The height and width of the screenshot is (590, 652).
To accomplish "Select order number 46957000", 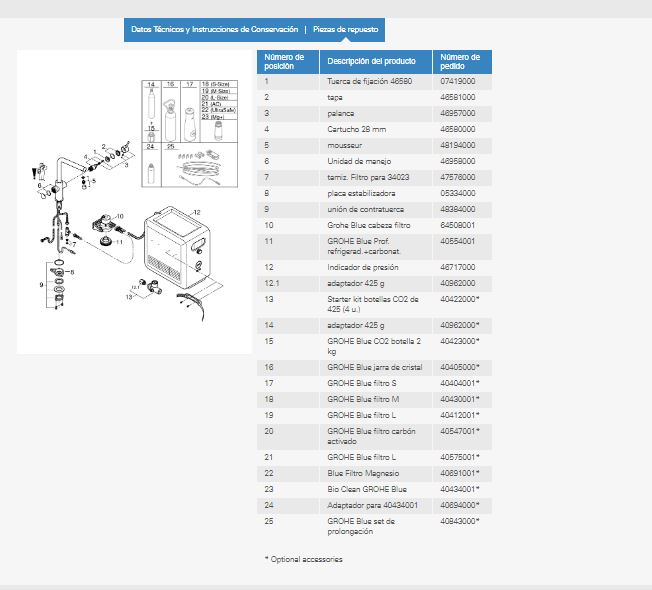I will pos(457,114).
